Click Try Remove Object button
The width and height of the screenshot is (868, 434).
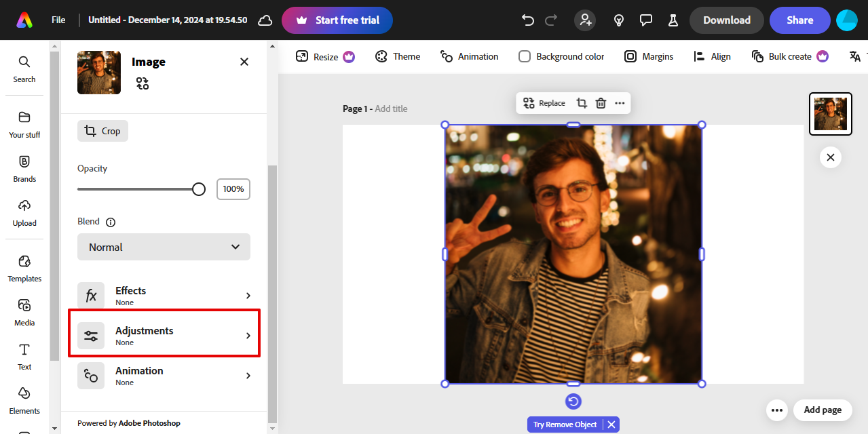565,425
